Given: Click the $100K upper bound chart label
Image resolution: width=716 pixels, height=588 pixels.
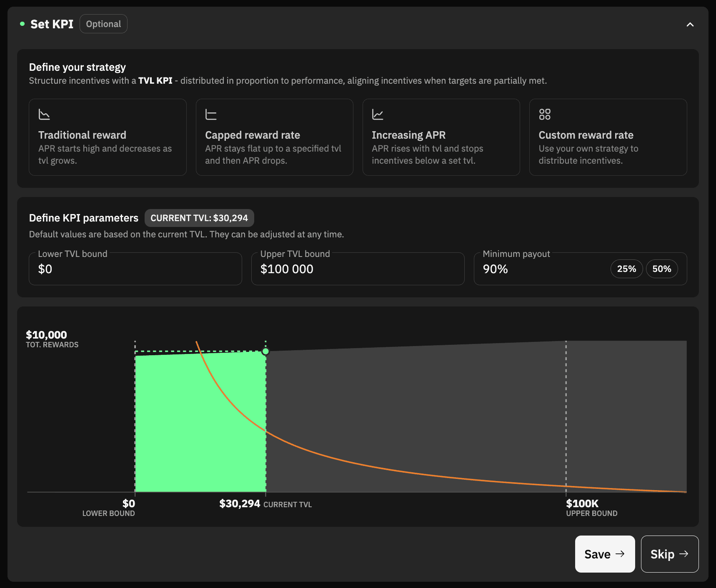Looking at the screenshot, I should 582,503.
